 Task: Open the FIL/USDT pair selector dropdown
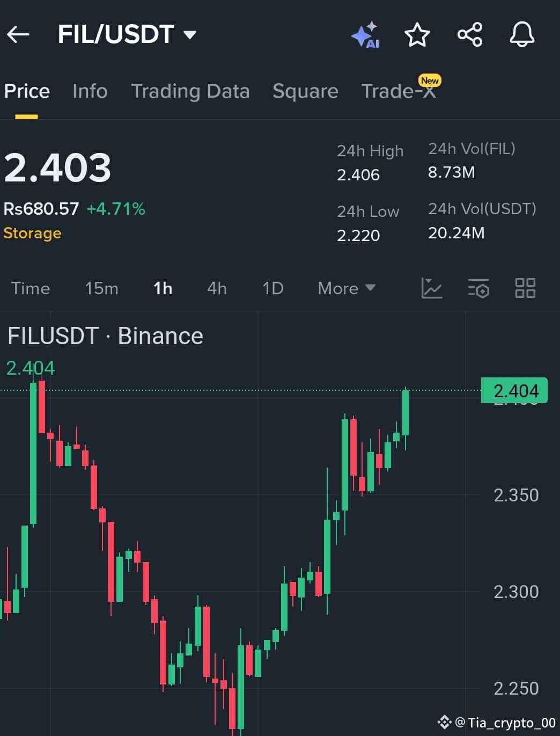(127, 34)
